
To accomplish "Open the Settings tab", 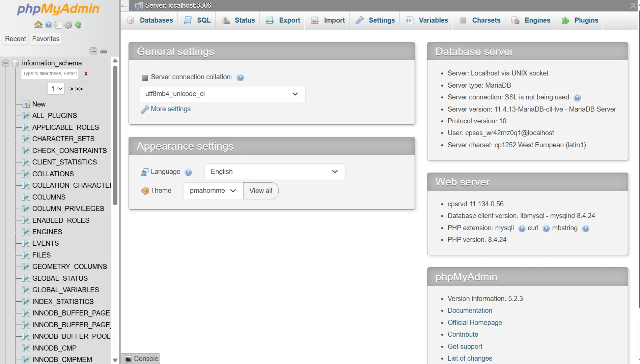I will tap(375, 20).
